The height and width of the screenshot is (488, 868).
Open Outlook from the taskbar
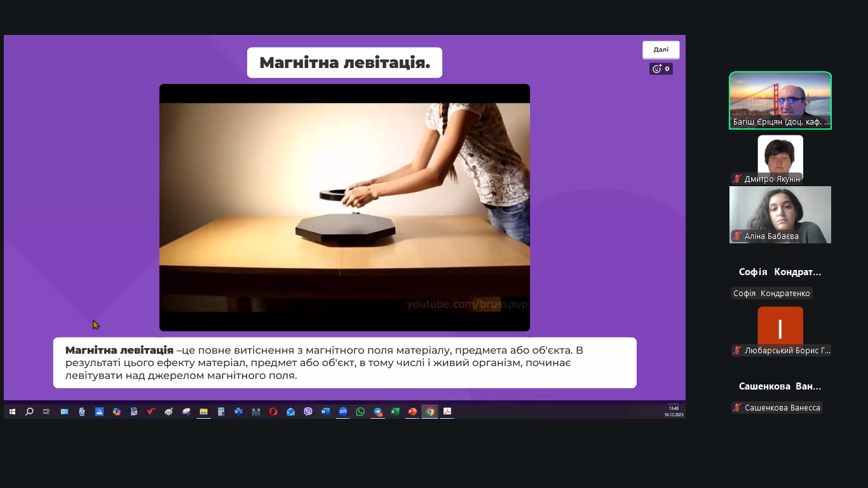click(290, 412)
